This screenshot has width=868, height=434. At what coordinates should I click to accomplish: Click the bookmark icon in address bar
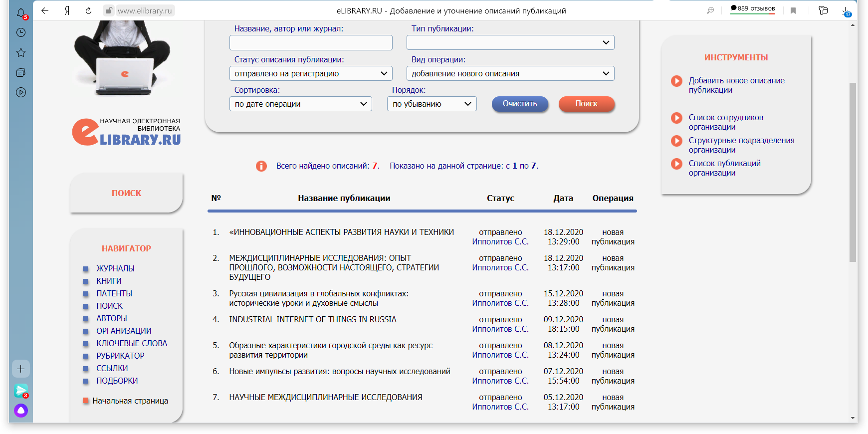(x=793, y=11)
